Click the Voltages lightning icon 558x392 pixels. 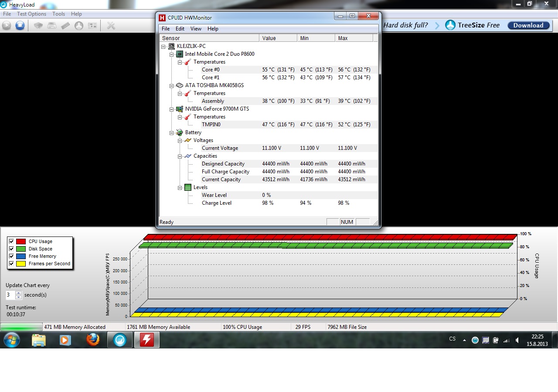tap(188, 140)
